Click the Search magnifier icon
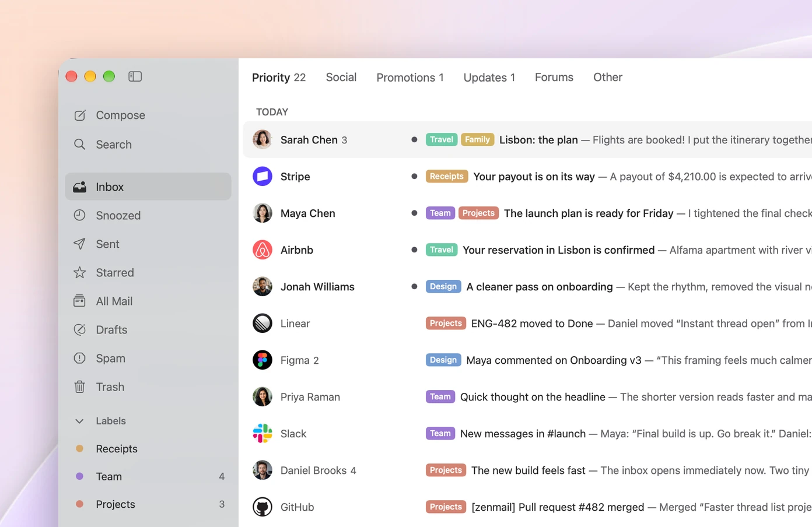The image size is (812, 527). point(80,145)
